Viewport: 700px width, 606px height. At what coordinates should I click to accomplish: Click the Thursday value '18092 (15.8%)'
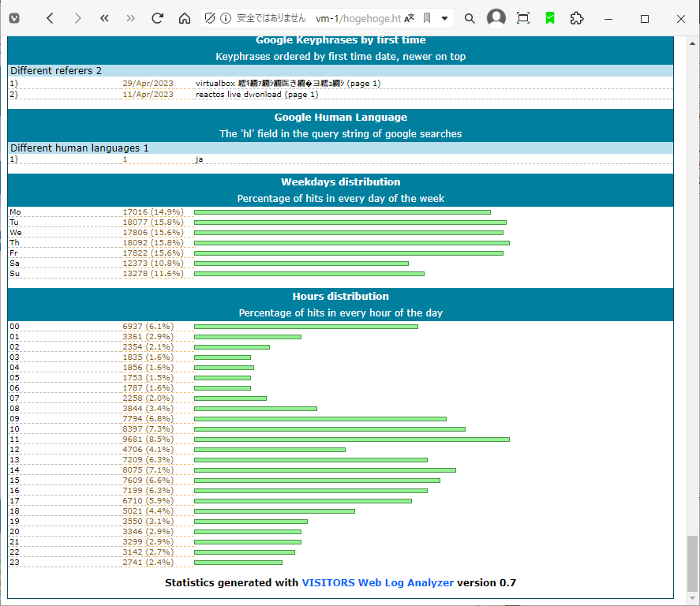coord(153,243)
